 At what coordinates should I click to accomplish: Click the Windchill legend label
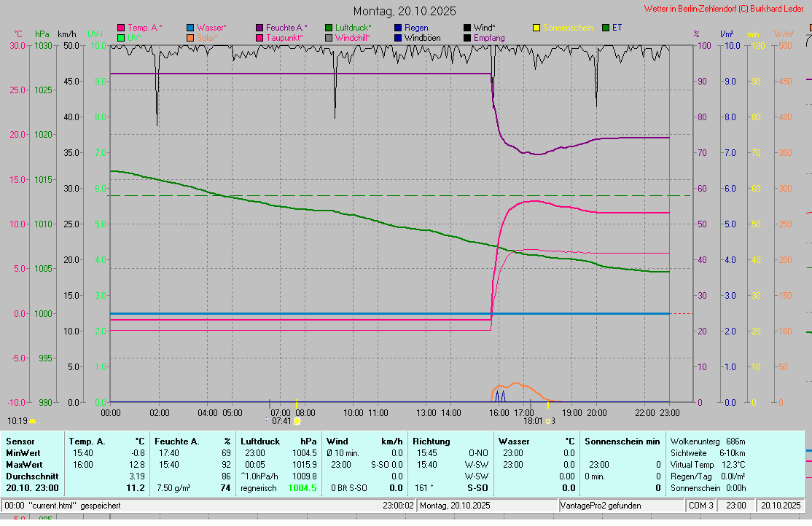352,38
